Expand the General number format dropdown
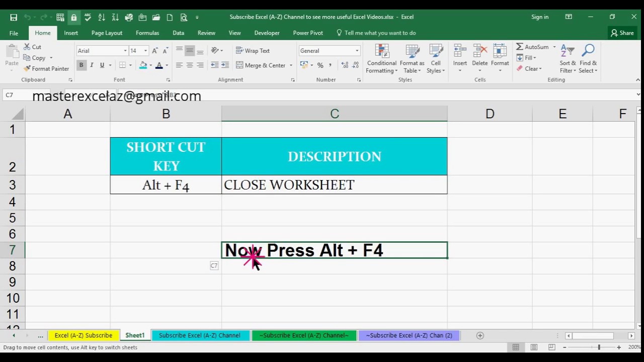Viewport: 644px width, 362px height. 357,51
